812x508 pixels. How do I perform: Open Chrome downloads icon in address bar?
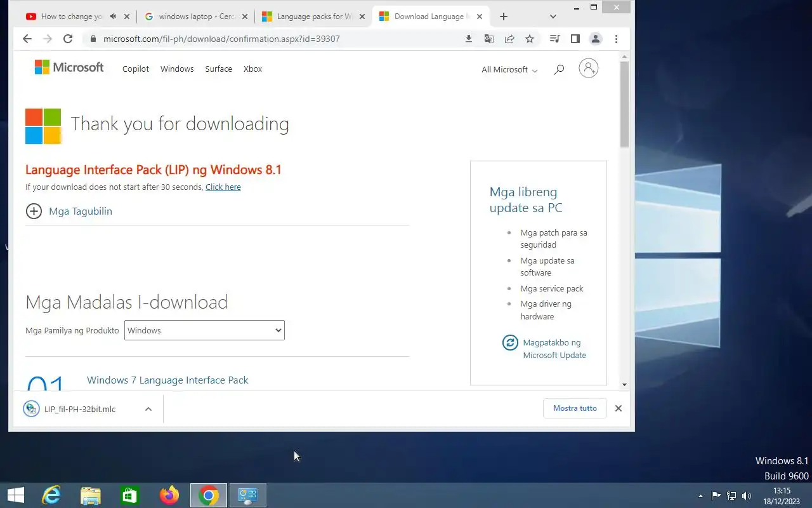(469, 39)
